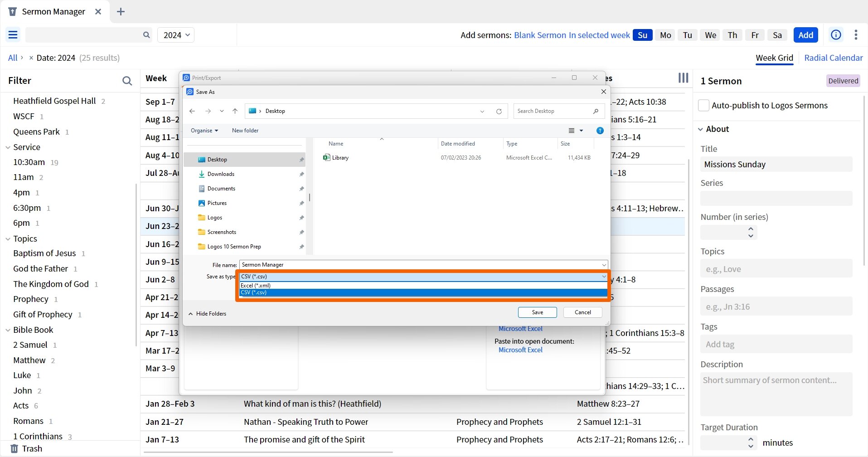
Task: Open the hamburger menu in Sermon Manager
Action: [x=13, y=35]
